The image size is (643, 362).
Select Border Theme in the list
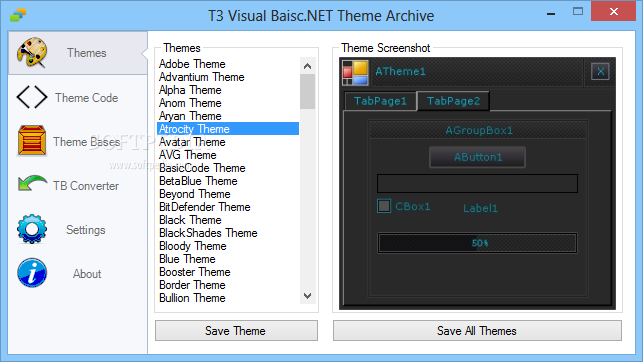point(228,285)
